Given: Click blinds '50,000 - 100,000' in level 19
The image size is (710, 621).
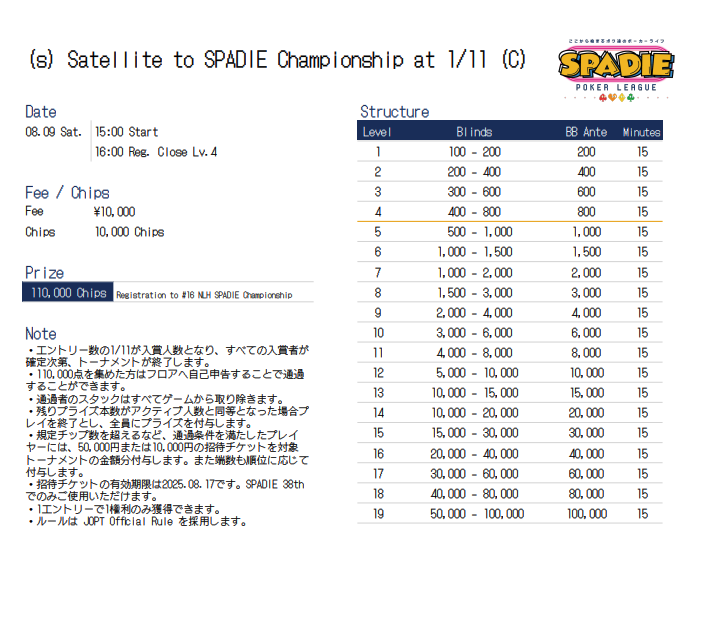Looking at the screenshot, I should 477,514.
